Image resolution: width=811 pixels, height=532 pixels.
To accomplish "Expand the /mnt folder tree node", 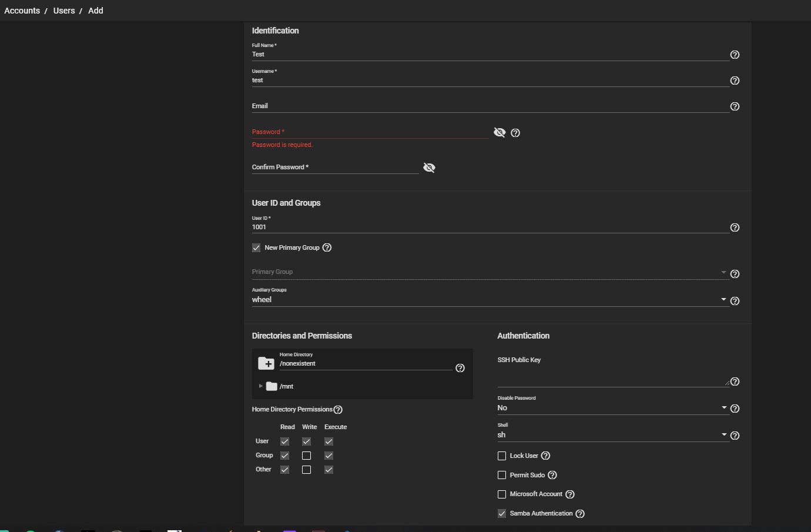I will [x=261, y=386].
